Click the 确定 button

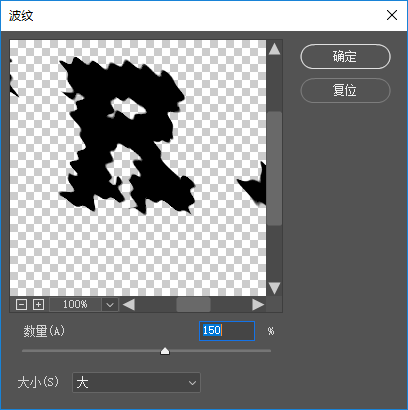click(345, 57)
